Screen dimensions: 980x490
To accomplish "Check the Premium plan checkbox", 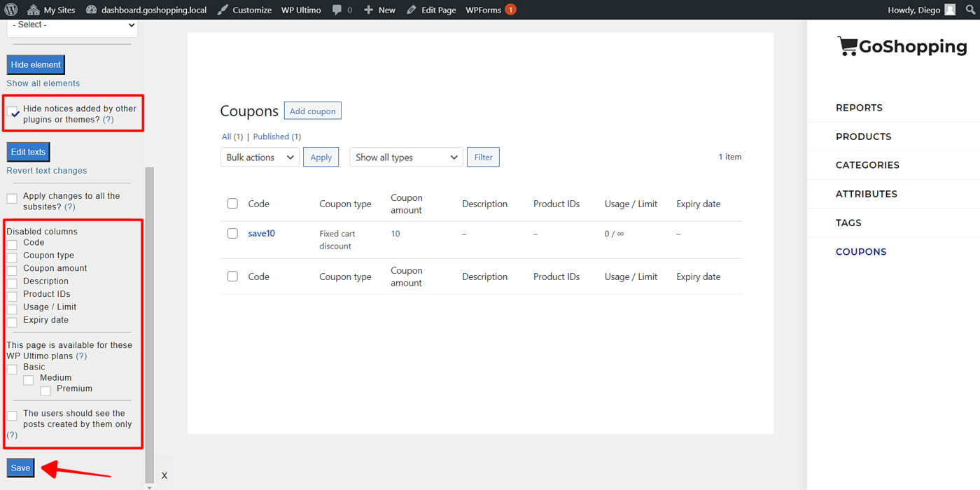I will (x=45, y=391).
